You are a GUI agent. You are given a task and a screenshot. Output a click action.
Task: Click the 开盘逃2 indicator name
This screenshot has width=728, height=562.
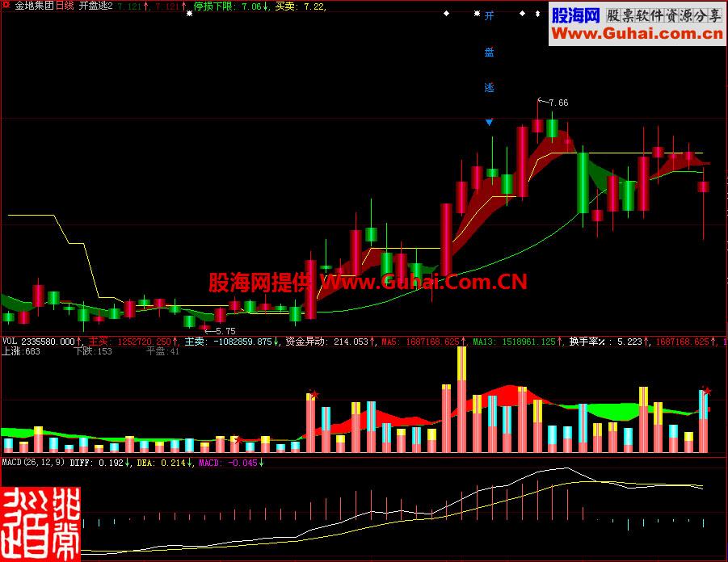(96, 6)
